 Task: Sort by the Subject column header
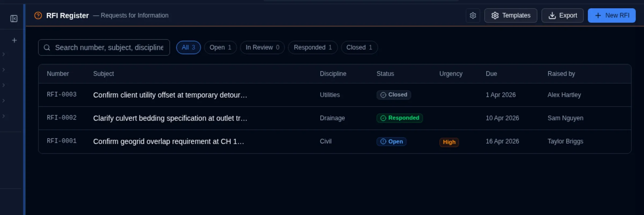click(x=103, y=74)
